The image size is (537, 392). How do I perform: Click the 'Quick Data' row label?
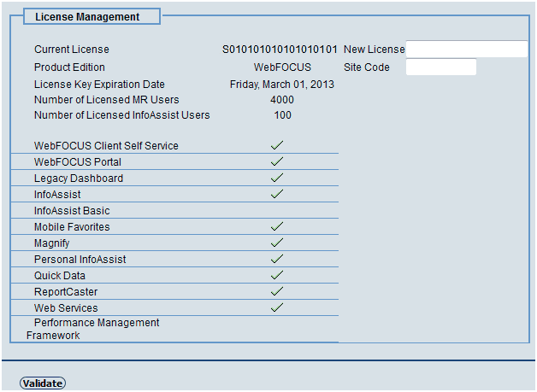(60, 276)
